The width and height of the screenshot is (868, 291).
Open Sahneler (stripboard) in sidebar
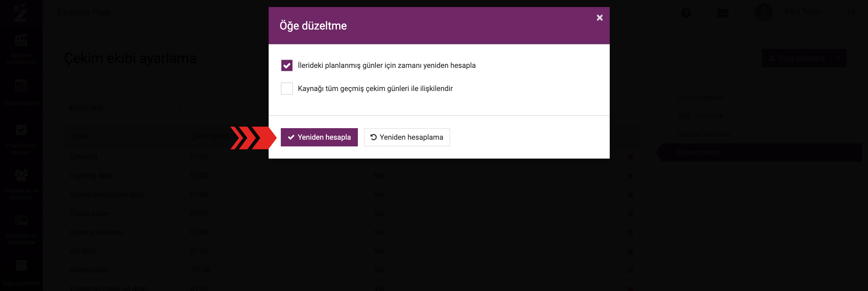coord(21,49)
